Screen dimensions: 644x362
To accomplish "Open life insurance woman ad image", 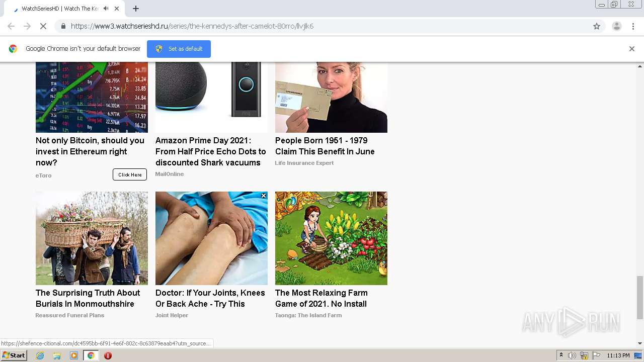I will (x=331, y=97).
